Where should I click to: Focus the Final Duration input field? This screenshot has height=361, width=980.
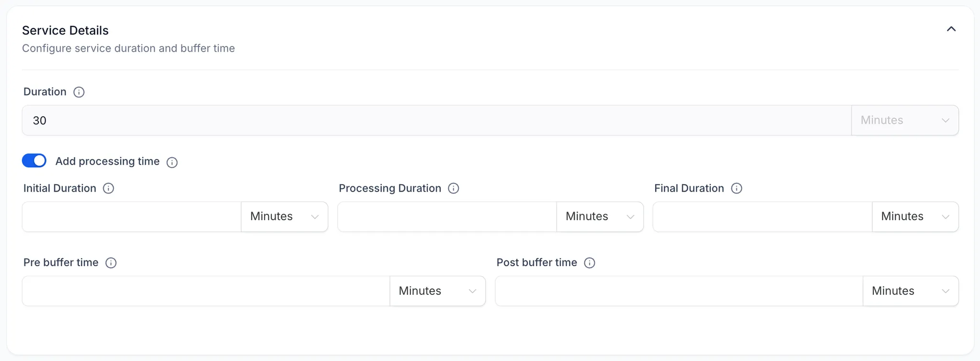point(763,216)
